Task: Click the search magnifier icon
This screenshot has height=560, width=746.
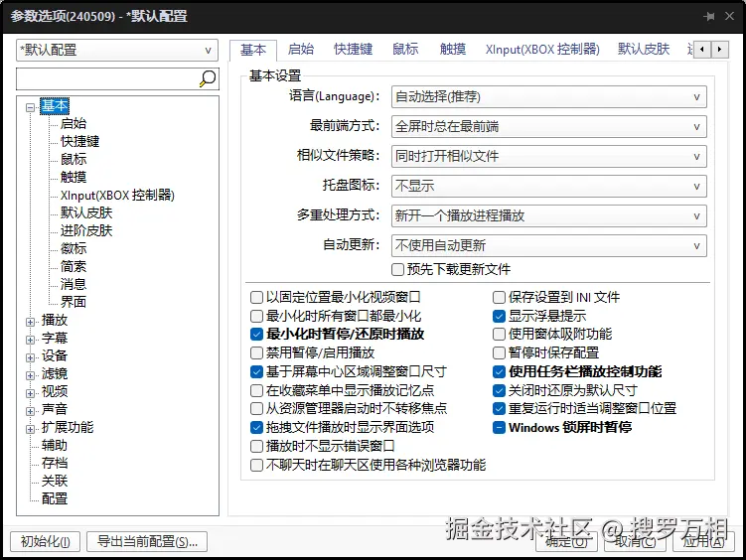Action: [208, 78]
